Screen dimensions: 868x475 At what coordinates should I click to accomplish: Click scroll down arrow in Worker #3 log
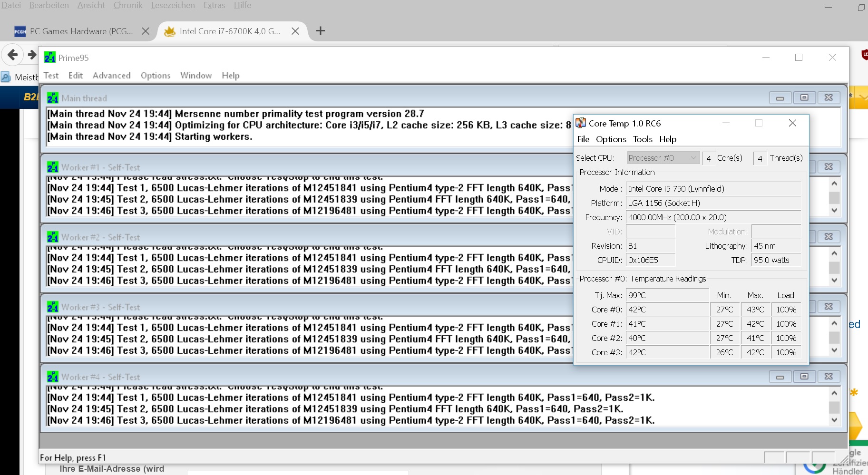(x=834, y=350)
